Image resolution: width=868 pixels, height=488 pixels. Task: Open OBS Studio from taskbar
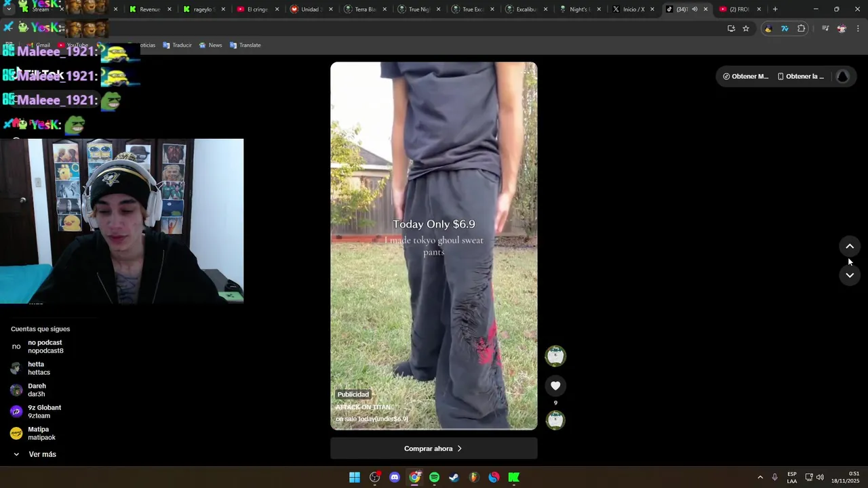coord(374,477)
